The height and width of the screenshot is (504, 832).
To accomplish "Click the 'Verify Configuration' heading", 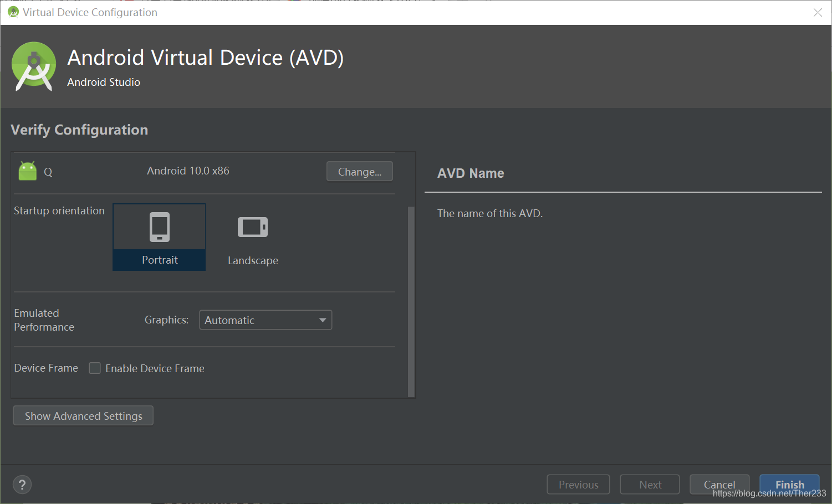I will [x=79, y=130].
